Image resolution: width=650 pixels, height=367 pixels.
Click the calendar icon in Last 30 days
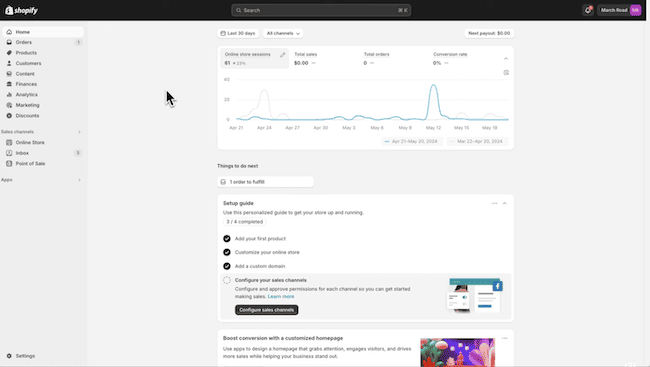click(223, 33)
